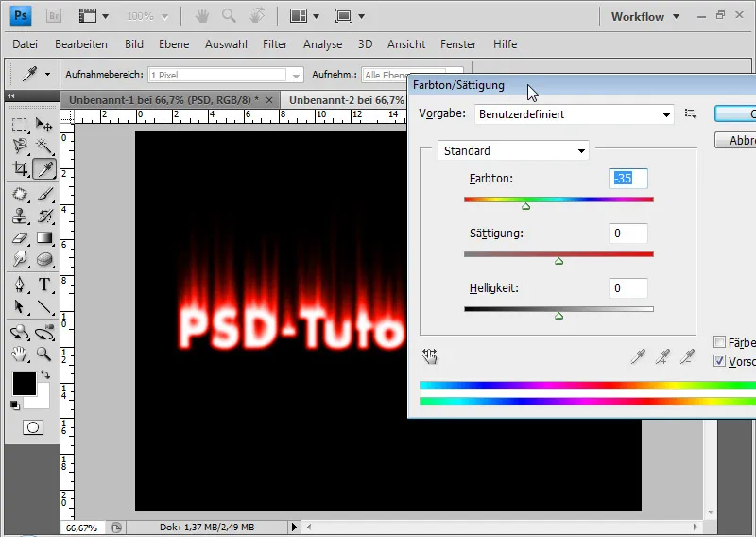Enable the Färben checkbox
Image resolution: width=756 pixels, height=537 pixels.
click(719, 342)
